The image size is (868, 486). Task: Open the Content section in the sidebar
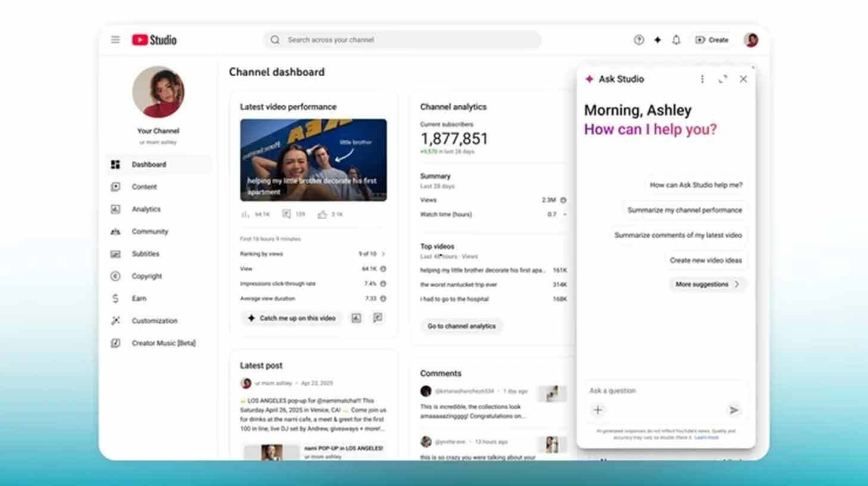coord(144,186)
